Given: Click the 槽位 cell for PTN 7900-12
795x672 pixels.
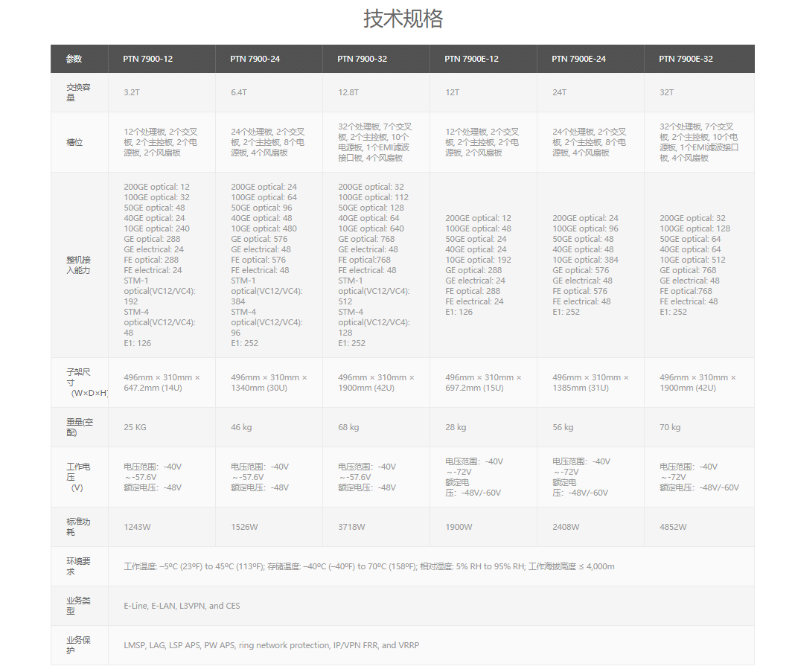Looking at the screenshot, I should pos(161,142).
